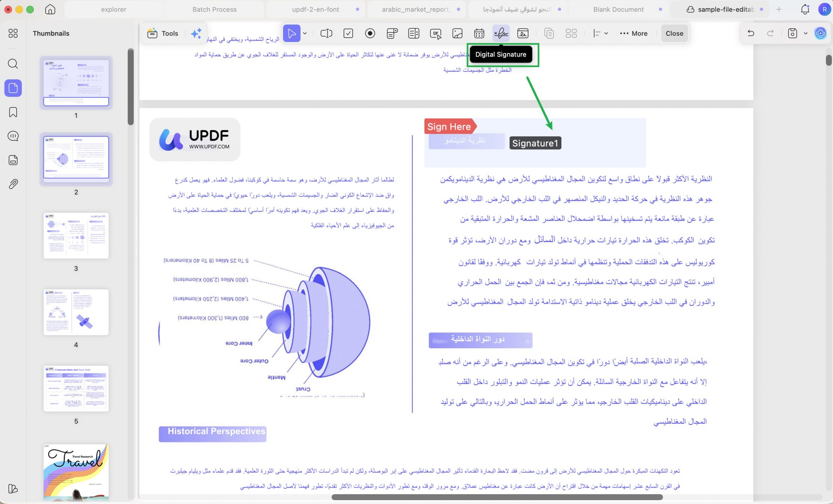
Task: Open the align fields dropdown
Action: point(601,33)
